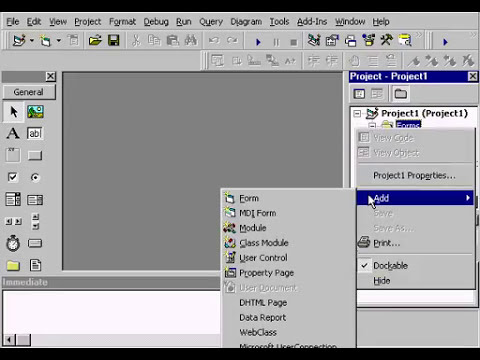Open the Project menu
This screenshot has width=480, height=360.
point(88,22)
